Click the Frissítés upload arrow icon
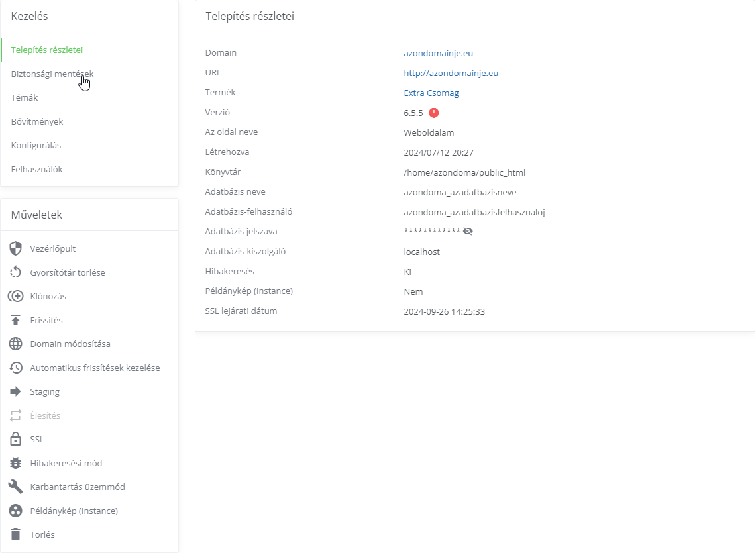The image size is (756, 553). 16,320
